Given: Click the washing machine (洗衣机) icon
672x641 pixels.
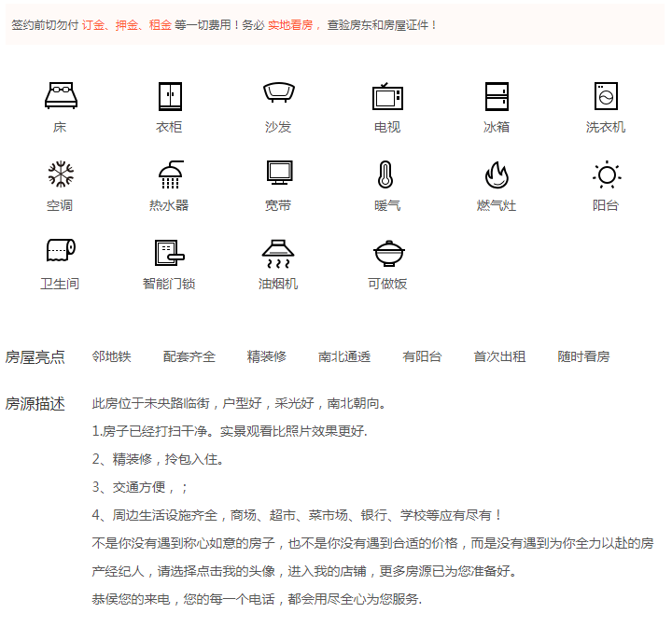Looking at the screenshot, I should pos(606,96).
